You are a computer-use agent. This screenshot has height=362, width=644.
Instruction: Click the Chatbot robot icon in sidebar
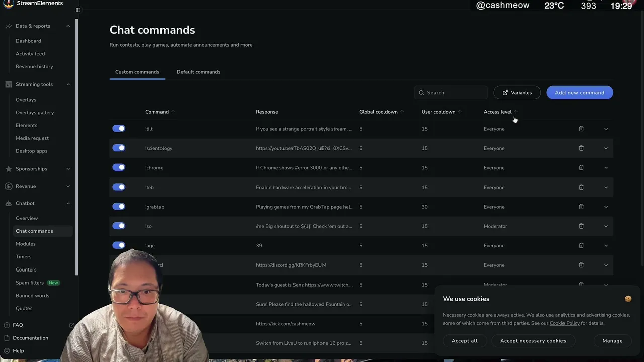[x=8, y=203]
